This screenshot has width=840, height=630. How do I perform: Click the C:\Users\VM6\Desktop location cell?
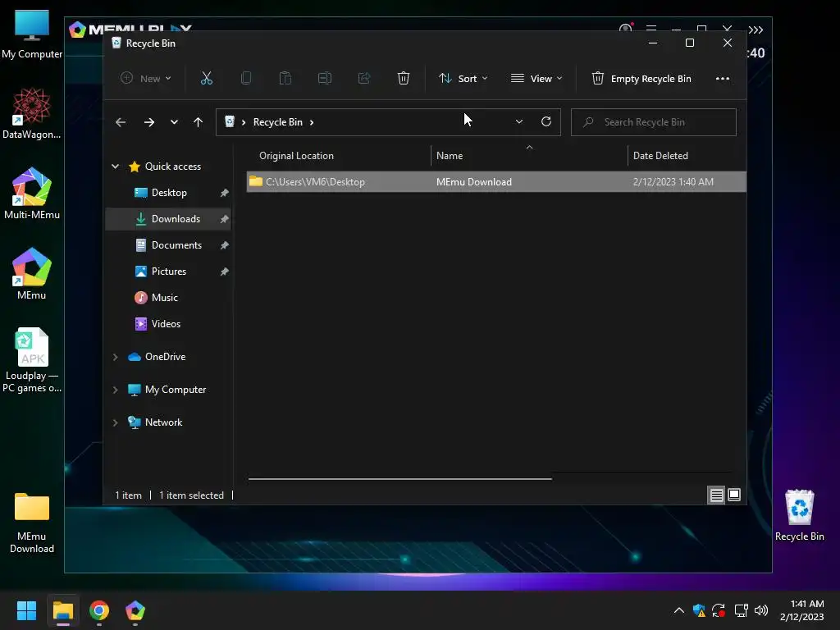315,181
